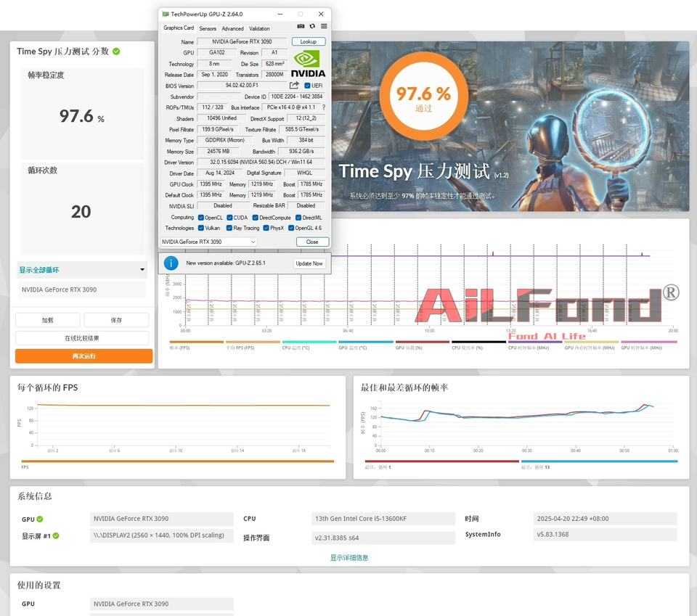Click GPU-Z refresh icon

coord(312,26)
